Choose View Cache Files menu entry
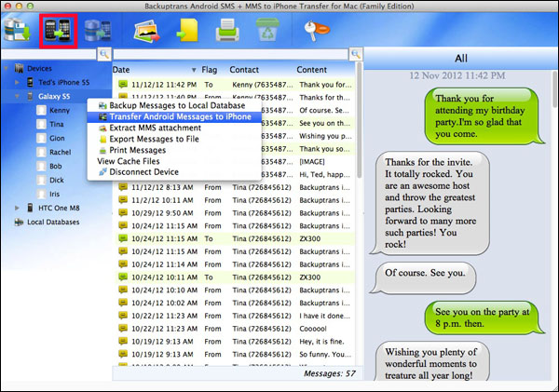 point(175,161)
